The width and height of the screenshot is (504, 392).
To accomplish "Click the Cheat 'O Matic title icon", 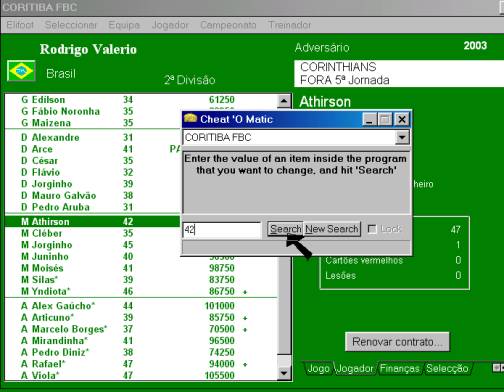I will (x=190, y=118).
